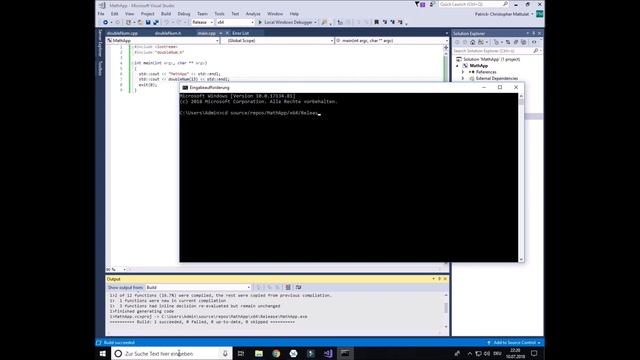Open the Edit menu
Screen dimensions: 640x360
(x=115, y=14)
